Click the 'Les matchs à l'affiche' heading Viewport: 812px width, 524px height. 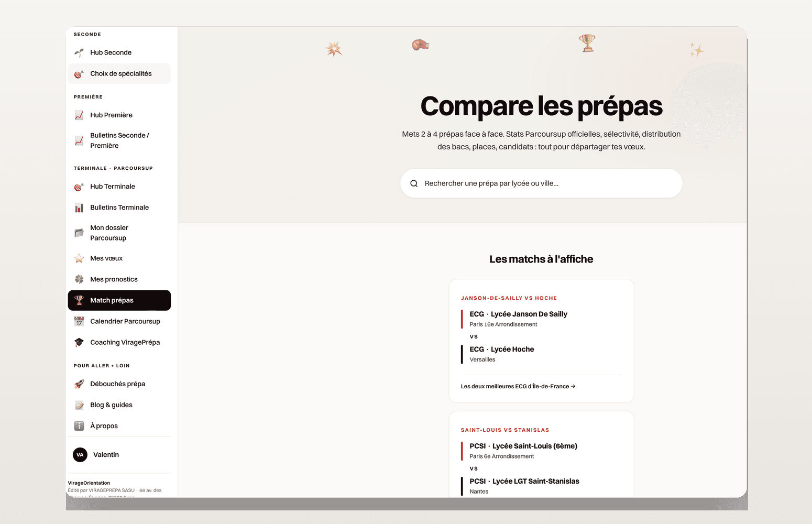point(541,259)
